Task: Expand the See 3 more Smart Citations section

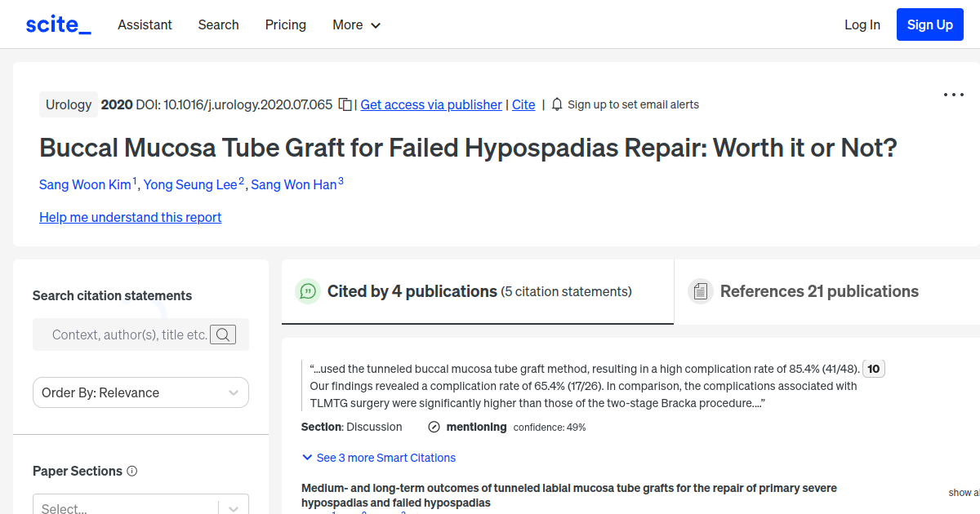Action: (378, 458)
